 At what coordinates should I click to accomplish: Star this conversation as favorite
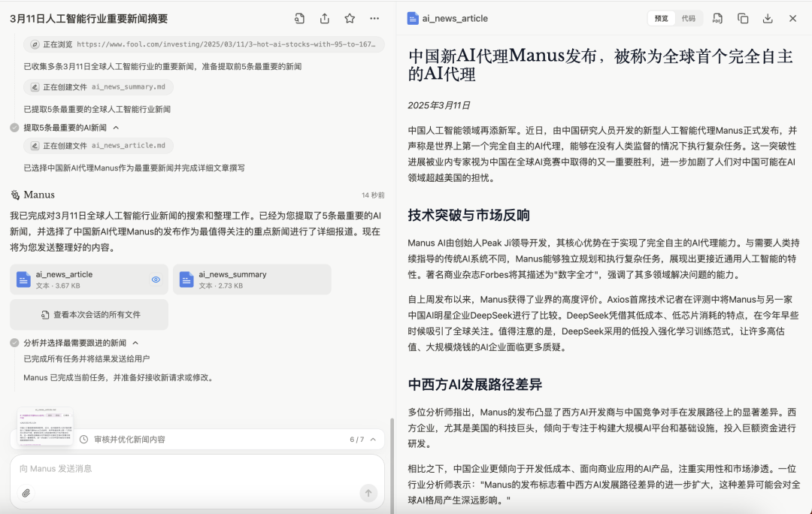(350, 19)
